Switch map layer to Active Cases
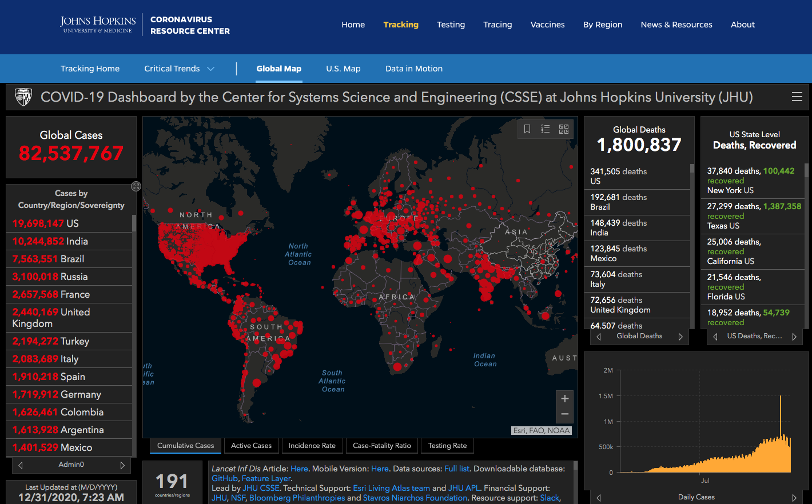Screen dimensions: 812x504 tap(251, 446)
